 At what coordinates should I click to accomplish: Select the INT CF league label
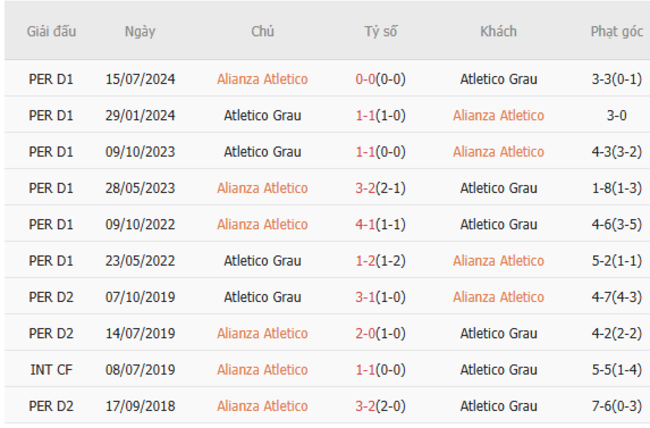[x=51, y=370]
